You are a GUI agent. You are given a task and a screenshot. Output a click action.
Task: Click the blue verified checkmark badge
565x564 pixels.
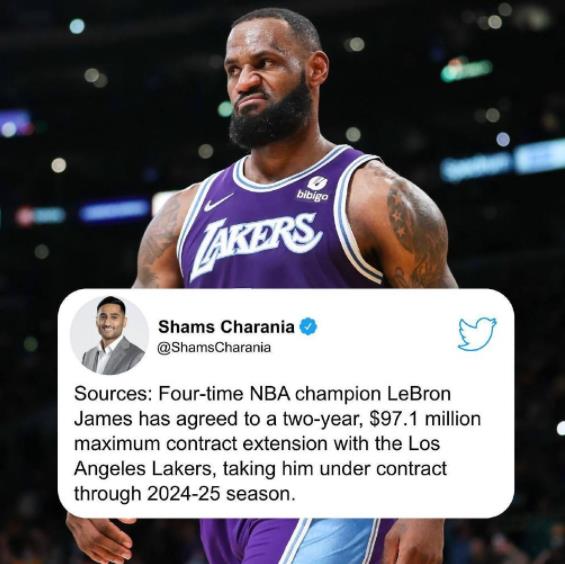(308, 327)
